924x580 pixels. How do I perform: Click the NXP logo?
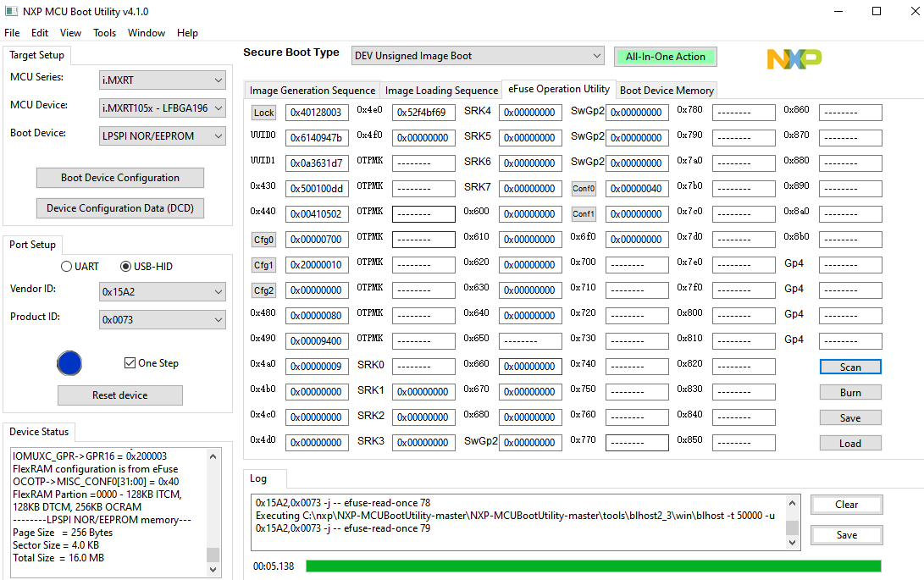tap(794, 59)
